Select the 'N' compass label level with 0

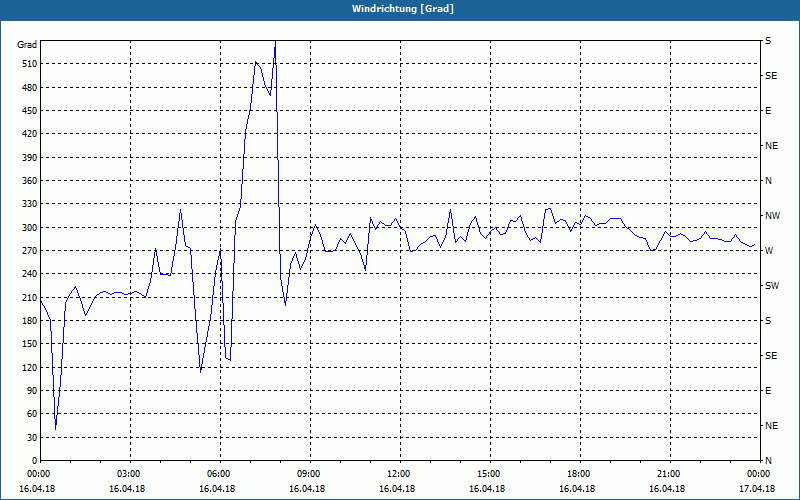pyautogui.click(x=768, y=461)
